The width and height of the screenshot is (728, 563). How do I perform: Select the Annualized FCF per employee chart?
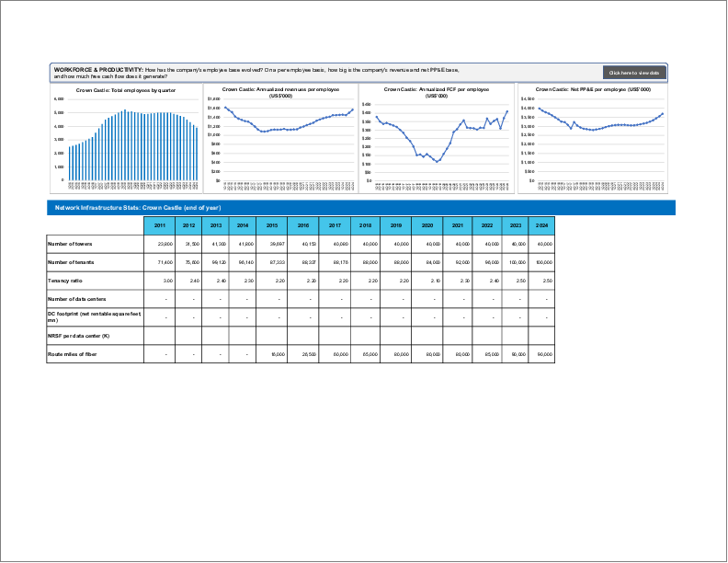[x=436, y=138]
